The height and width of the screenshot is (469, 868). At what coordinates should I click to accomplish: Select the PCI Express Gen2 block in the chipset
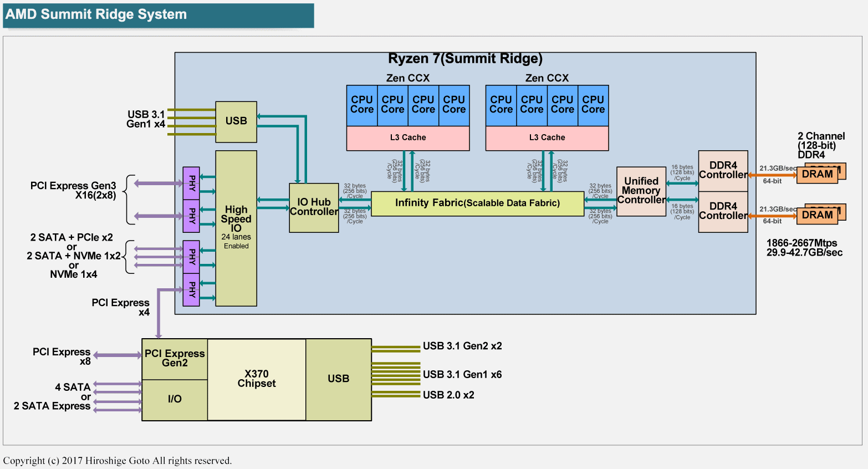[x=175, y=359]
